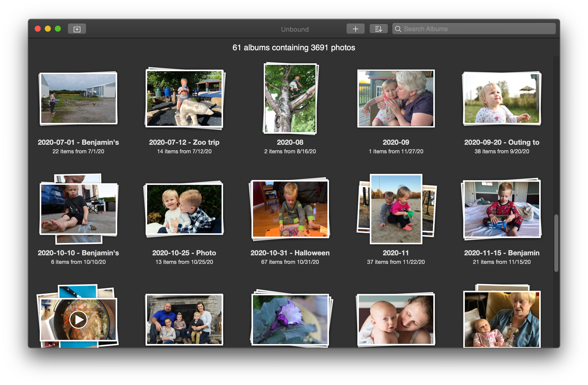Click the plus button to add album

[x=355, y=29]
